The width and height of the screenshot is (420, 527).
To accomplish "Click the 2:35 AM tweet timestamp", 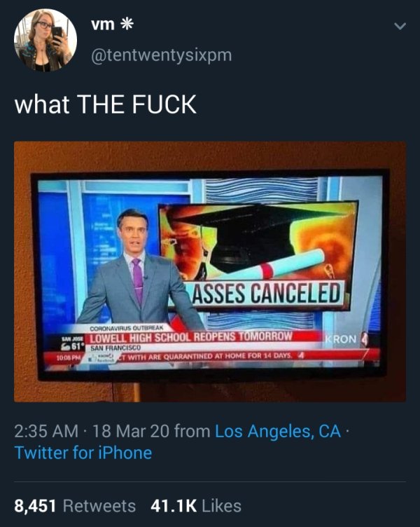I will pyautogui.click(x=46, y=431).
